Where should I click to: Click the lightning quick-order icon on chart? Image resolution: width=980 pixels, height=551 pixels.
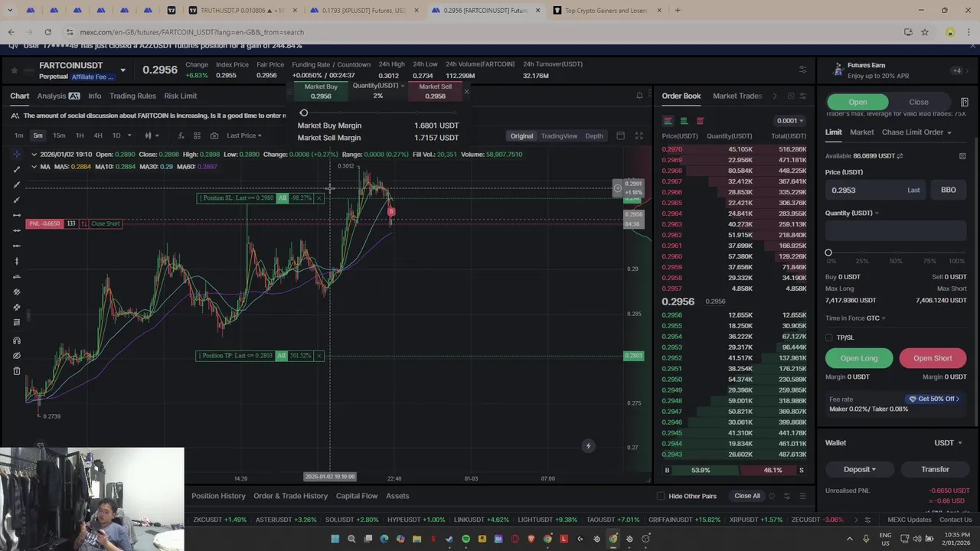(588, 446)
